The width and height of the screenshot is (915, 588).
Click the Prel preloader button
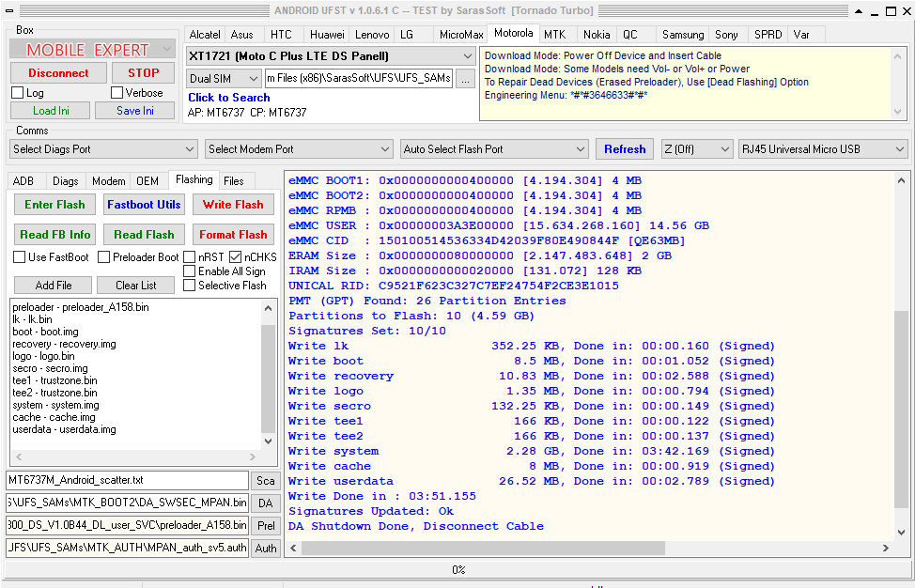coord(266,526)
